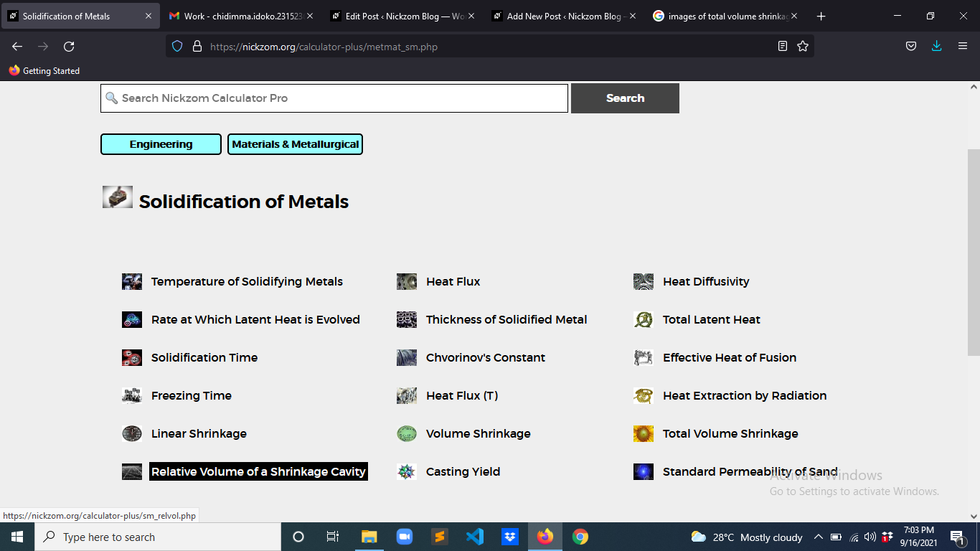Image resolution: width=980 pixels, height=551 pixels.
Task: Open Relative Volume of a Shrinkage Cavity link
Action: point(258,471)
